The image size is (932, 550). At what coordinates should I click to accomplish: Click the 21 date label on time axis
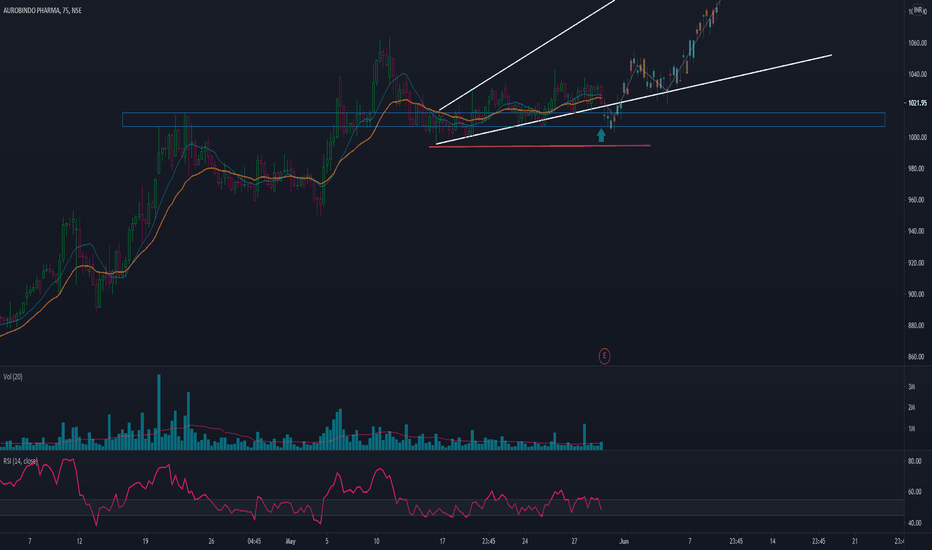tap(855, 542)
